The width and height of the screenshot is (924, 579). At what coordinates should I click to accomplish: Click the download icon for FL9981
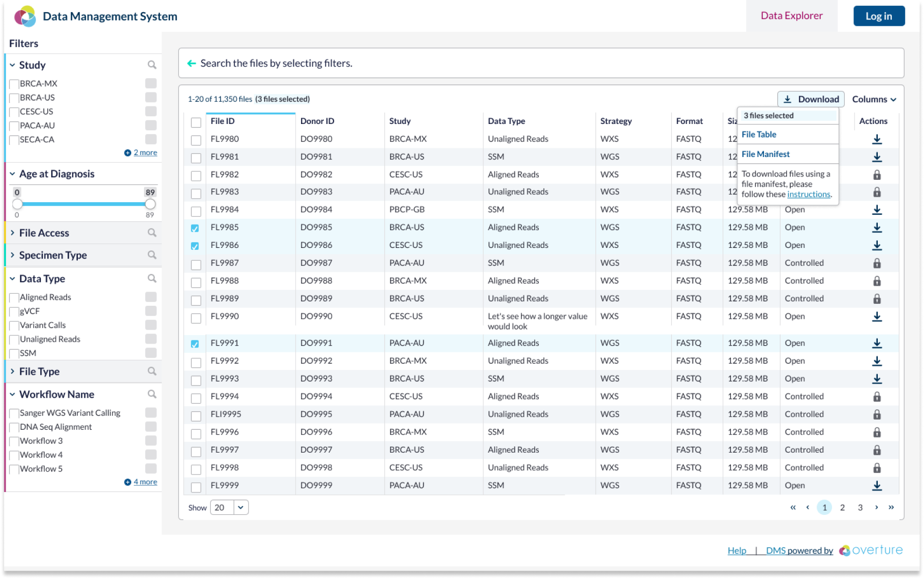pyautogui.click(x=876, y=157)
